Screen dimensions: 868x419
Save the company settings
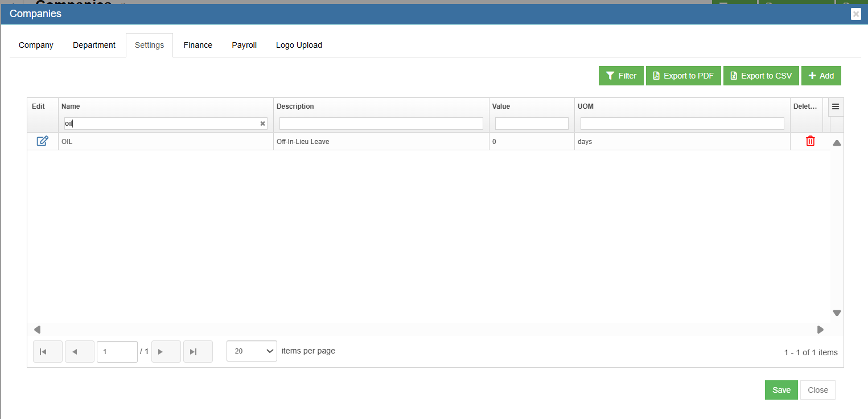pyautogui.click(x=781, y=390)
